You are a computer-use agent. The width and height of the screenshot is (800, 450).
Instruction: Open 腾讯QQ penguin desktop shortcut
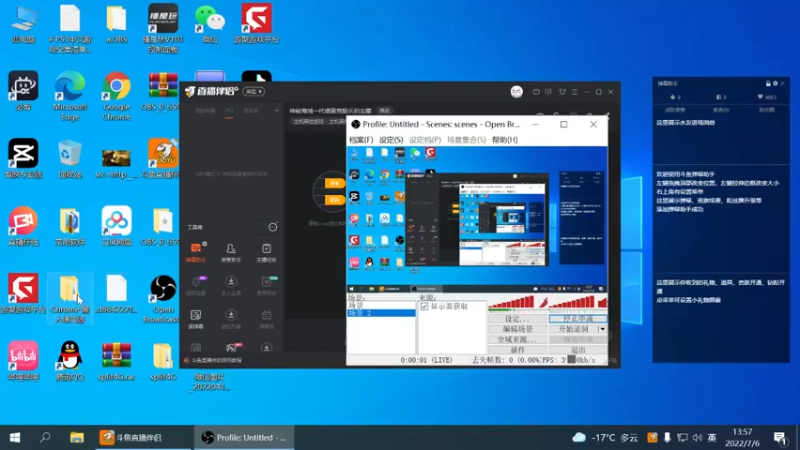(70, 361)
